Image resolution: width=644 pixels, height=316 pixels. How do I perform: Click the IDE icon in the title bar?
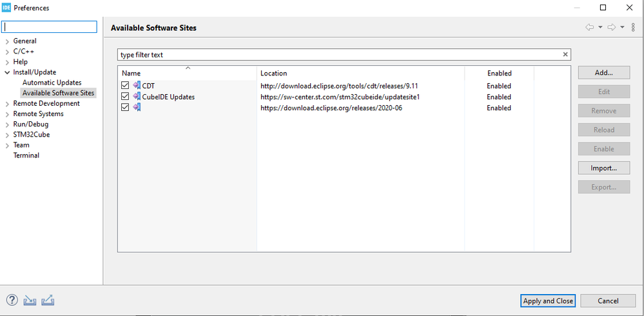(x=6, y=8)
